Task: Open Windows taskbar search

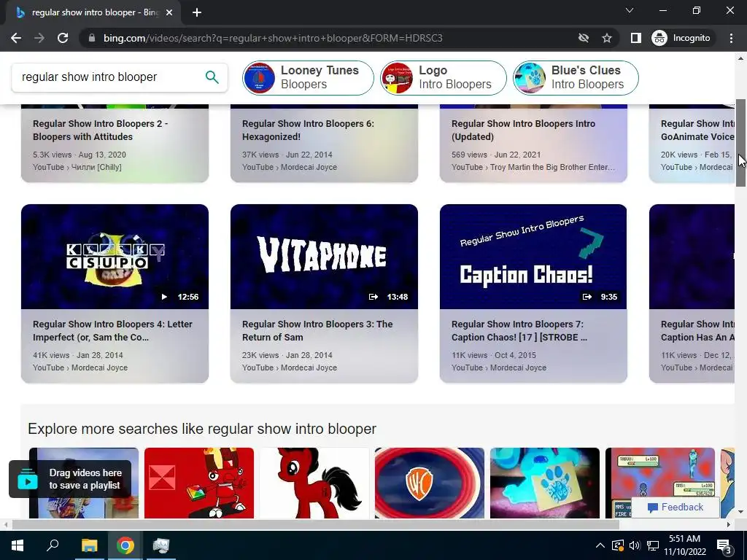Action: coord(53,545)
